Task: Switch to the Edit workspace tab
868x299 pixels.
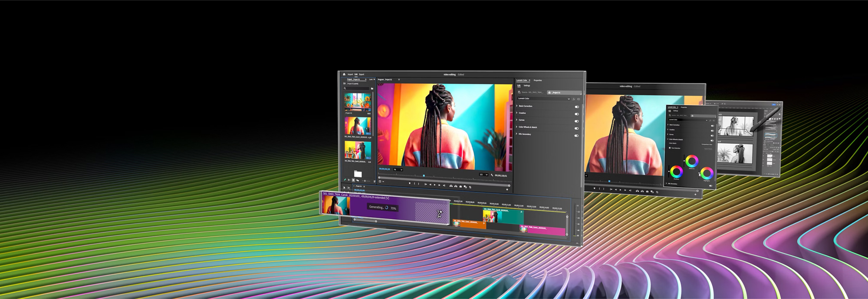Action: (356, 74)
